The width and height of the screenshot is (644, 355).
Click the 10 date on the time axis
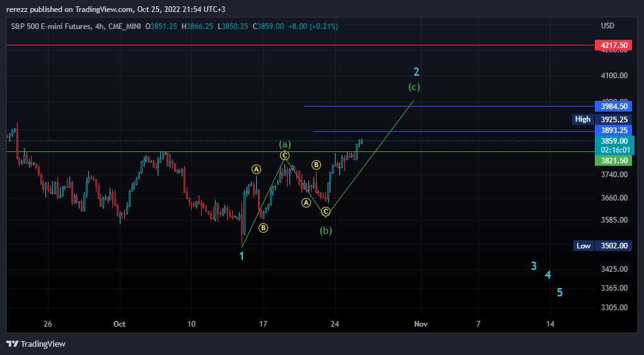(191, 324)
